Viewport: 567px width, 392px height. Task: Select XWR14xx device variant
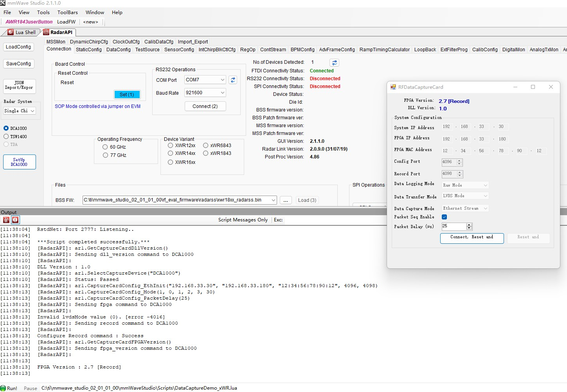pyautogui.click(x=170, y=153)
